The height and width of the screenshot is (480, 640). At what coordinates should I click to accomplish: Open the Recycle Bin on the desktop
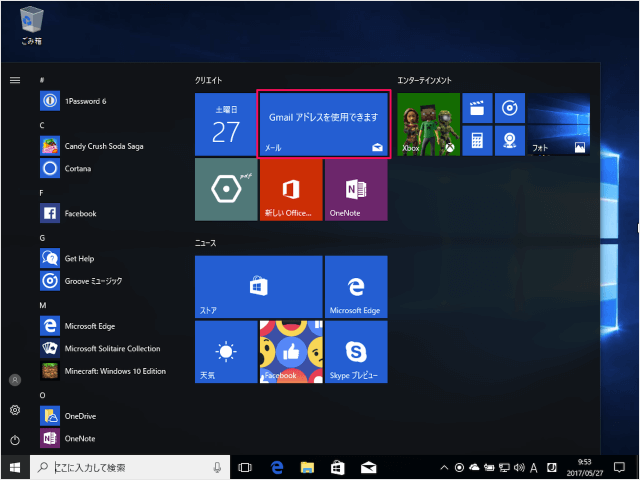point(31,26)
